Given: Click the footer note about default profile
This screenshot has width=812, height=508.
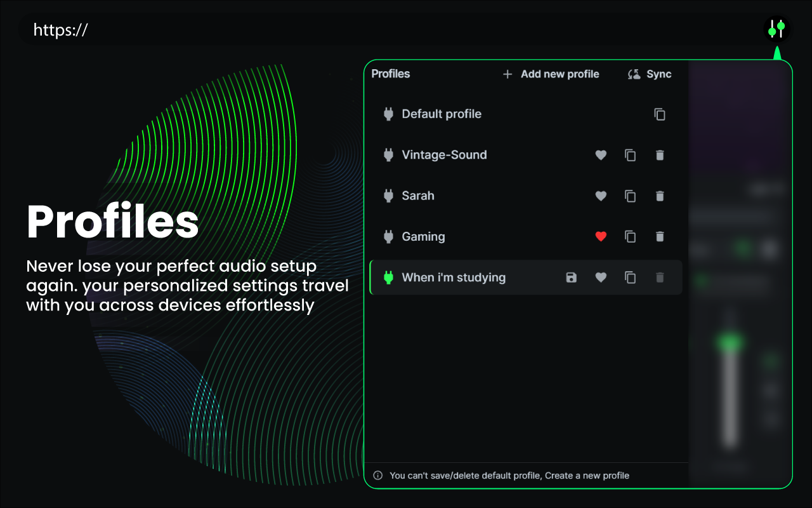Looking at the screenshot, I should [509, 475].
